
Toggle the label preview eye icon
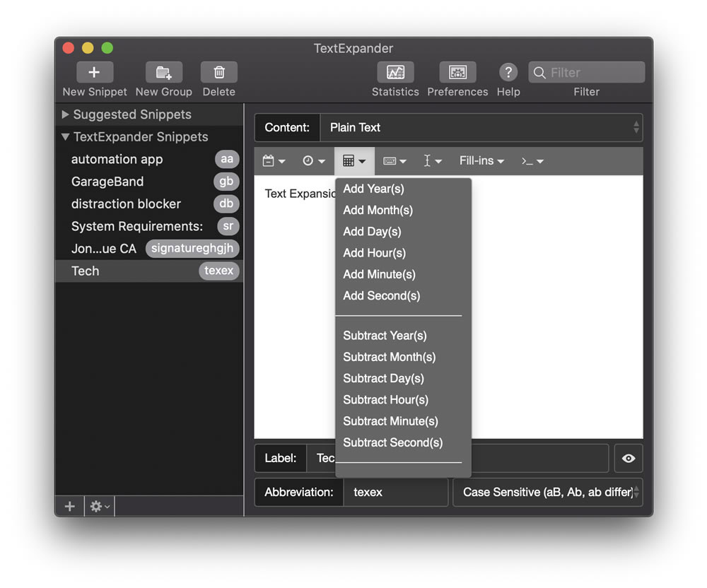pyautogui.click(x=629, y=458)
